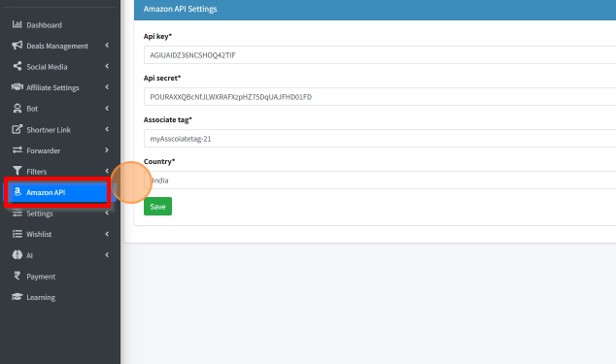Expand the Forwarder submenu arrow

(x=107, y=150)
